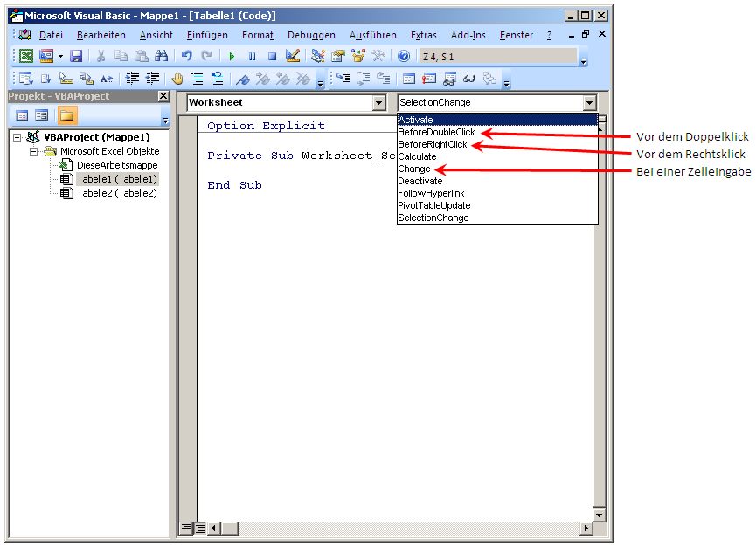Click the Reset (stop) icon
756x546 pixels.
272,57
